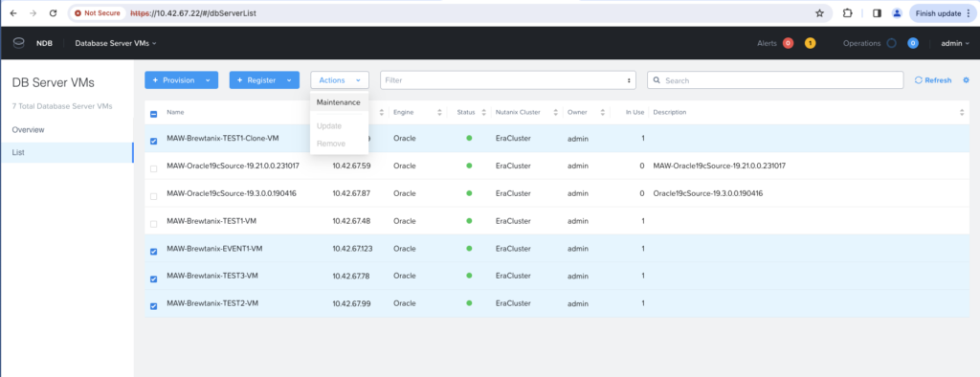Image resolution: width=980 pixels, height=377 pixels.
Task: Open the Filter combo box
Action: point(507,80)
